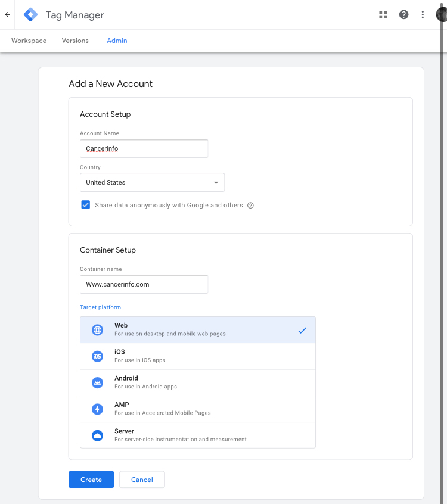The width and height of the screenshot is (447, 504).
Task: Click 'For use in Accelerated Mobile Pages' text
Action: (x=163, y=413)
